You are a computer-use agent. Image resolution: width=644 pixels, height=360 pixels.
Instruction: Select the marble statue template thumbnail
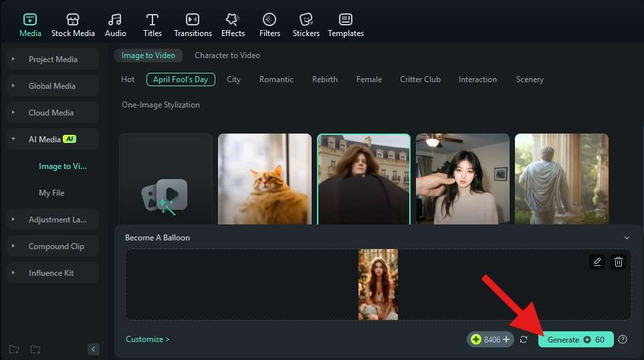coord(562,179)
